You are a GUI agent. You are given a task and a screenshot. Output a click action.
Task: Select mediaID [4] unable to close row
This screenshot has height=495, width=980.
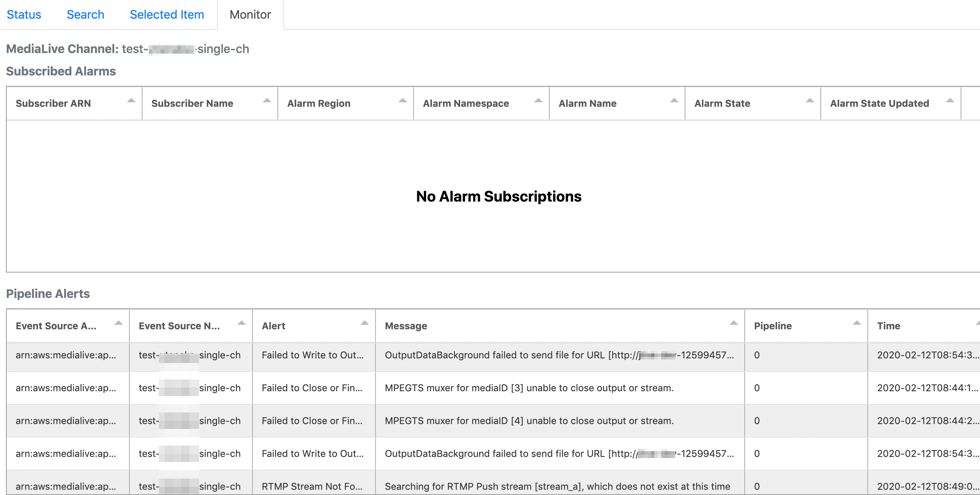tap(529, 420)
